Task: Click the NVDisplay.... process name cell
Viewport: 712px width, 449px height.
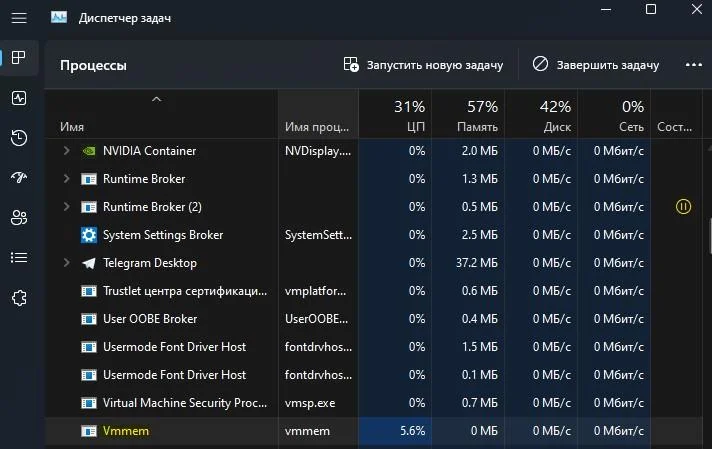Action: pyautogui.click(x=318, y=151)
